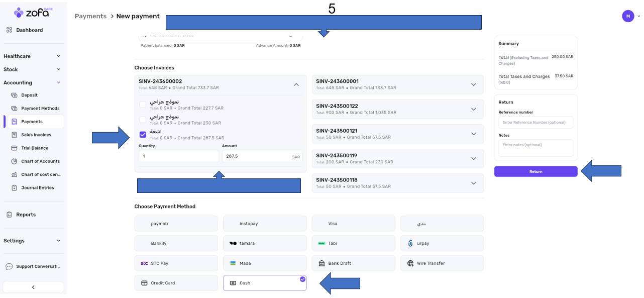Click the Reports clipboard icon
The width and height of the screenshot is (644, 298).
pos(9,215)
